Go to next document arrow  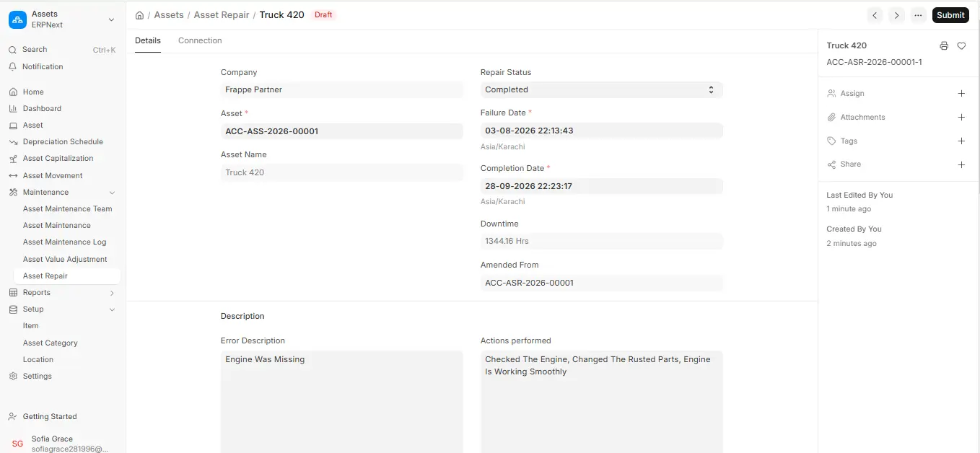[x=896, y=15]
